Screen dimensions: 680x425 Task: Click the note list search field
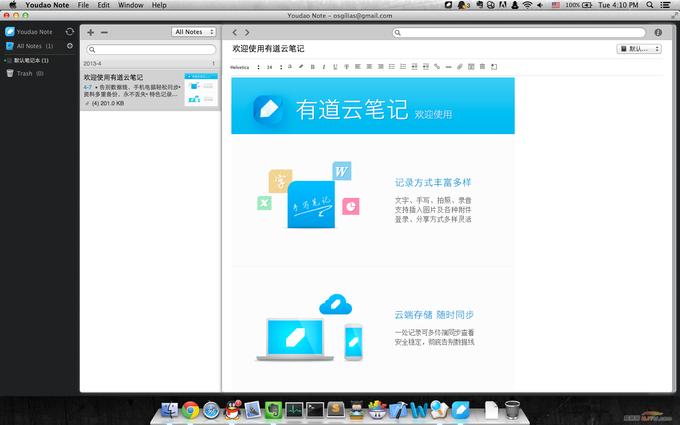pos(151,49)
